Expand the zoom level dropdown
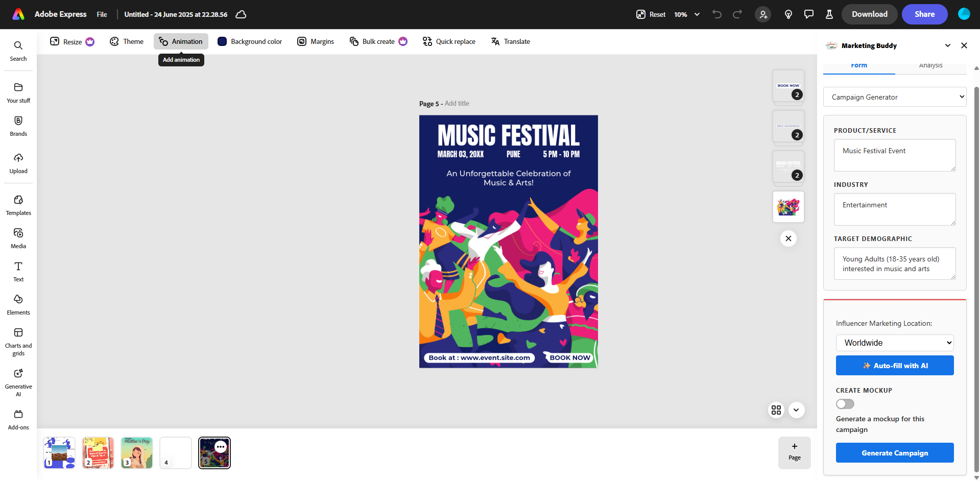Image resolution: width=980 pixels, height=481 pixels. coord(687,14)
